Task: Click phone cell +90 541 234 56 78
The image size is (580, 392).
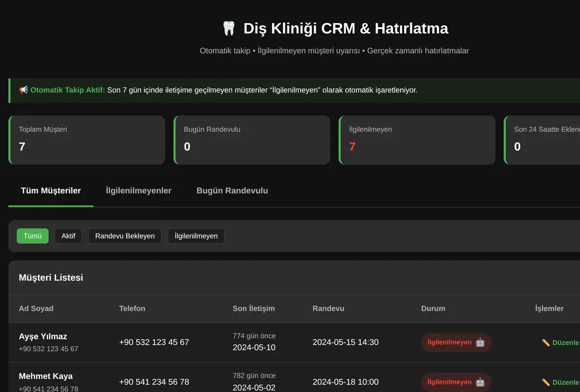Action: click(x=154, y=382)
